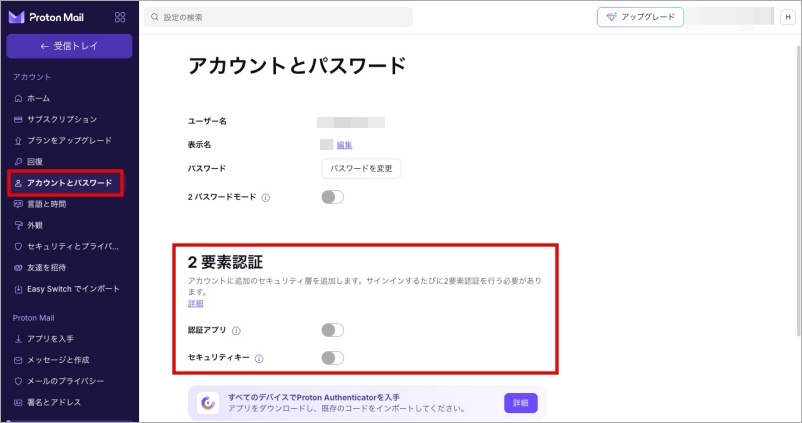Click the search magnifier icon
802x423 pixels.
click(x=154, y=17)
